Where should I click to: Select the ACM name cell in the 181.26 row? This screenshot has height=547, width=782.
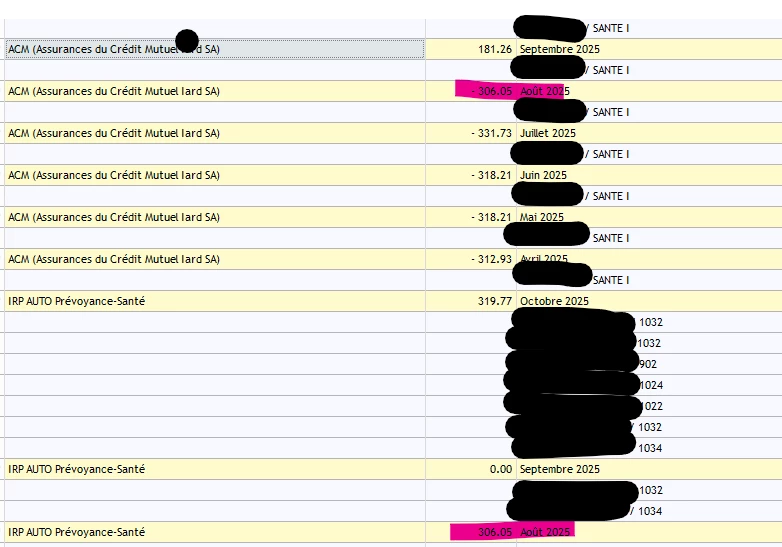(x=214, y=49)
